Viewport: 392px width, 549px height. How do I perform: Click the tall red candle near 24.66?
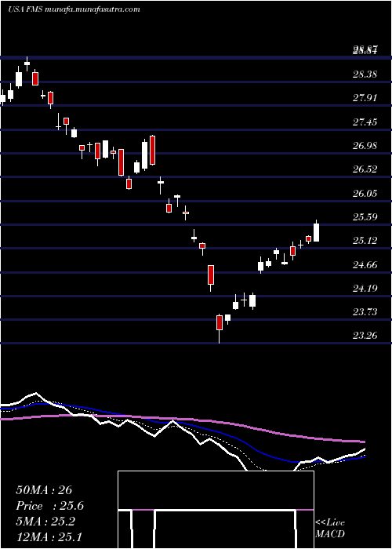[211, 278]
